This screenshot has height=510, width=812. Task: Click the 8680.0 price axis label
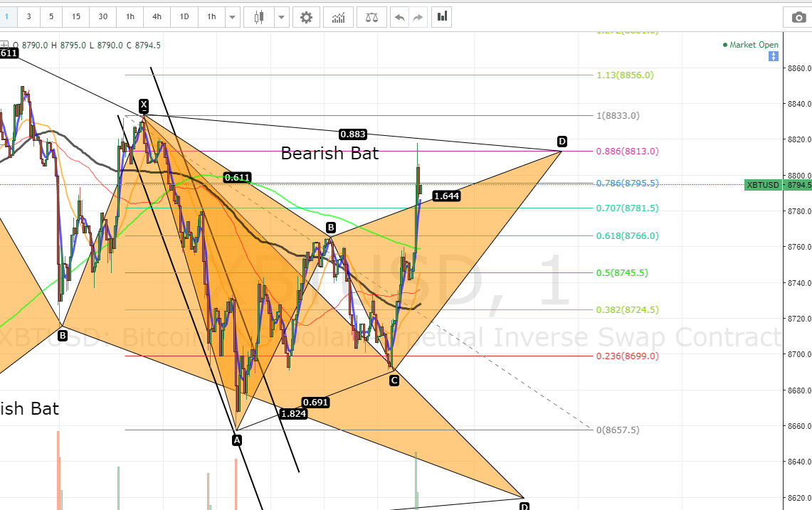coord(799,391)
